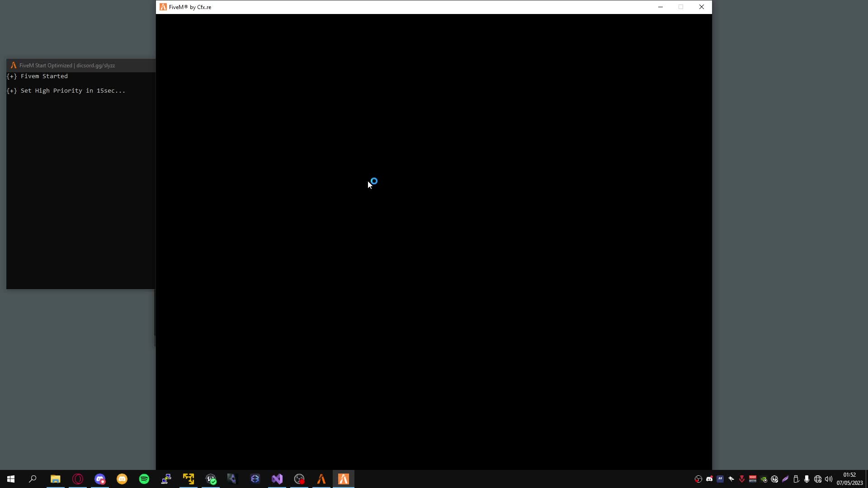Open NVIDIA GeForce Experience tray icon
This screenshot has height=488, width=868.
764,479
